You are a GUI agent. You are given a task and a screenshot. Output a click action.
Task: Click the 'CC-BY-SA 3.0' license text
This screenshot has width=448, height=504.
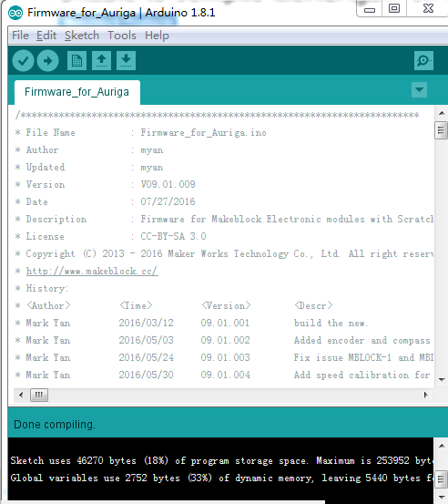point(173,237)
